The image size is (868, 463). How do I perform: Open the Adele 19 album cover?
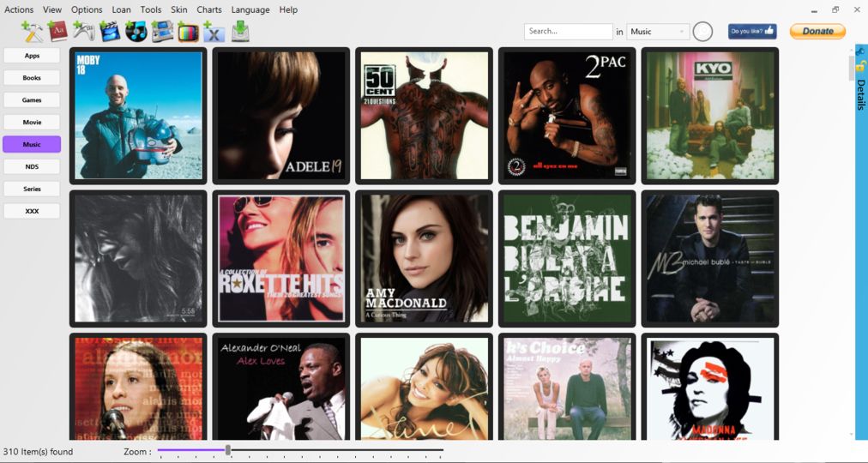281,116
